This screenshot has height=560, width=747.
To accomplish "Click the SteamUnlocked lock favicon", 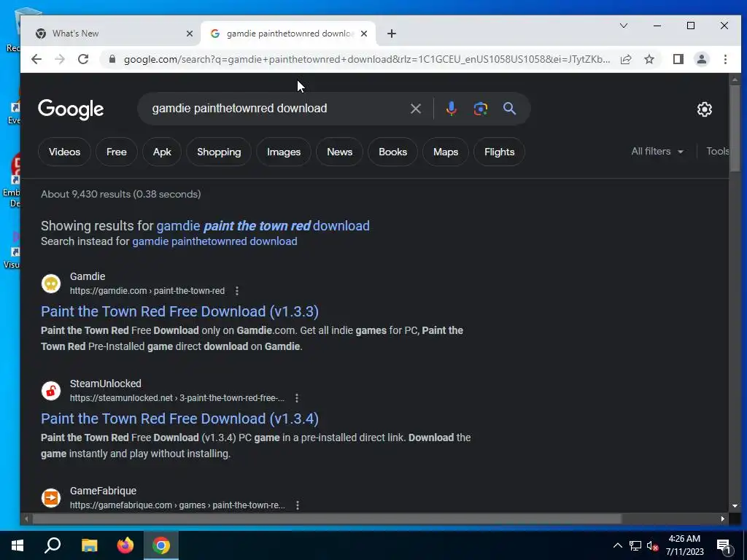I will coord(51,391).
